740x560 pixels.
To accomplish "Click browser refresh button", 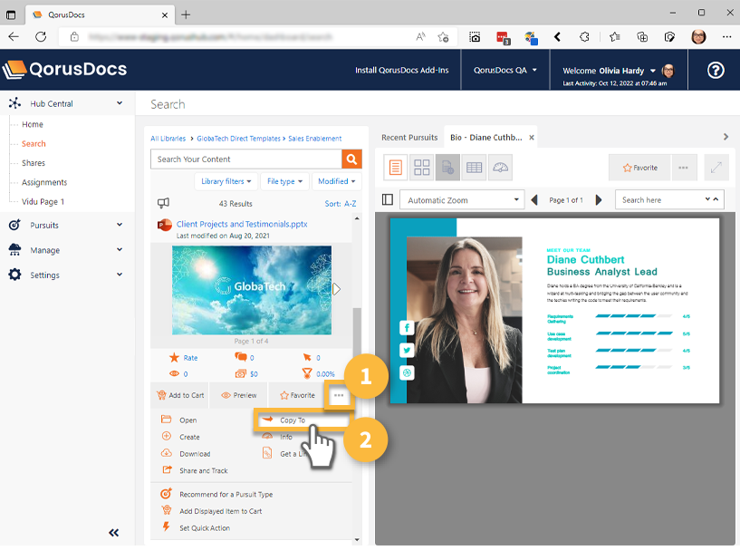I will coord(41,37).
